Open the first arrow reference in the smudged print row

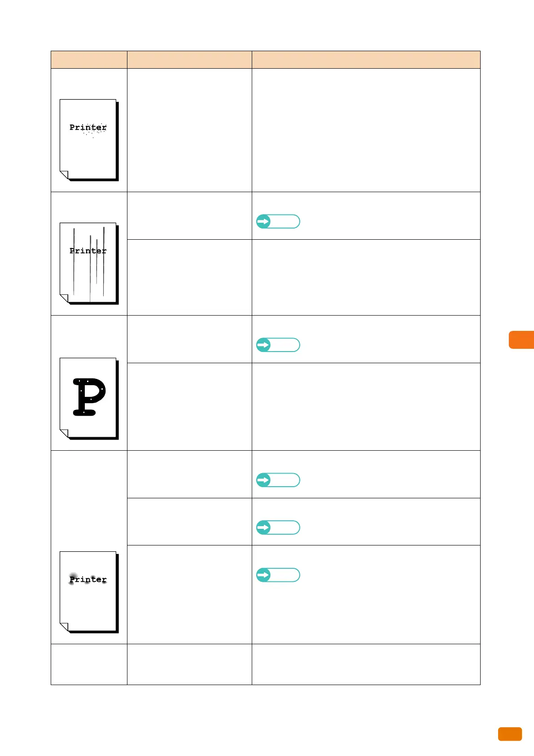[278, 480]
